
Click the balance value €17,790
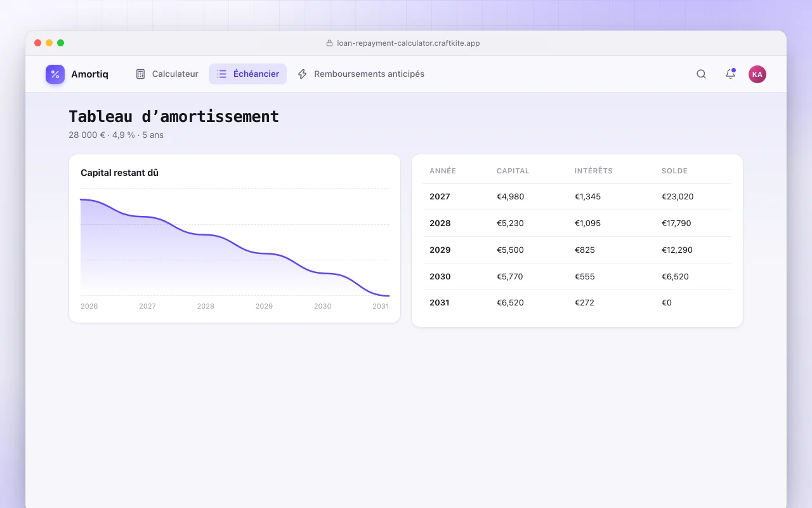(x=676, y=224)
